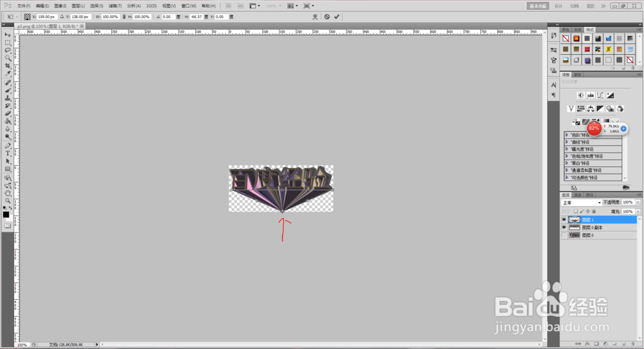Expand the "曝光度"预设 list
The image size is (644, 349).
point(567,149)
